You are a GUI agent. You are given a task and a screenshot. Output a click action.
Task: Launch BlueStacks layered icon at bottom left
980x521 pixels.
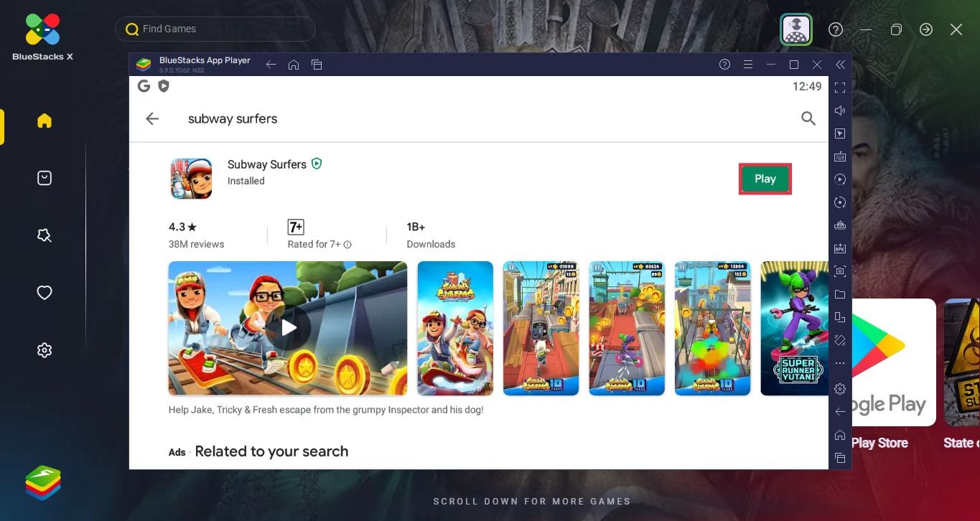pyautogui.click(x=43, y=483)
